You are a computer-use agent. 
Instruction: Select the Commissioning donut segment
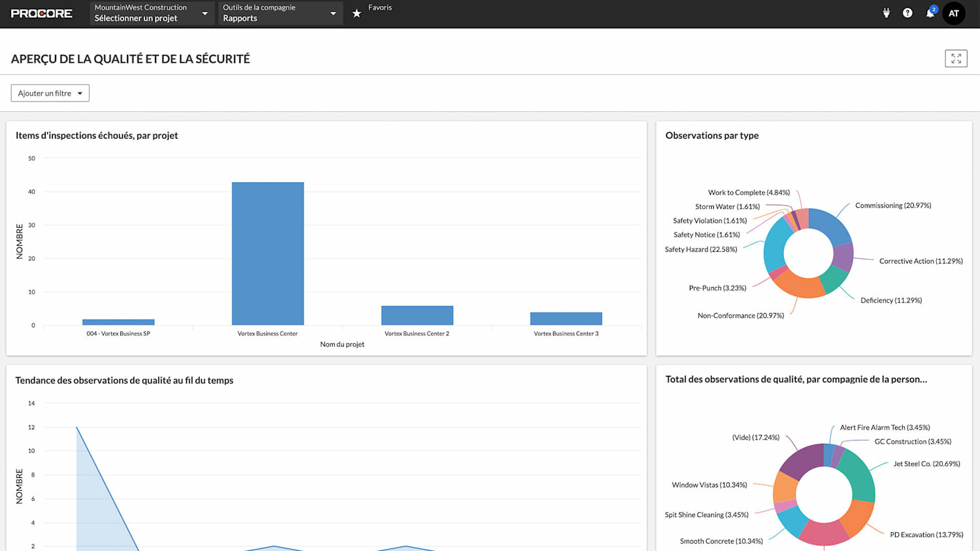click(x=833, y=224)
